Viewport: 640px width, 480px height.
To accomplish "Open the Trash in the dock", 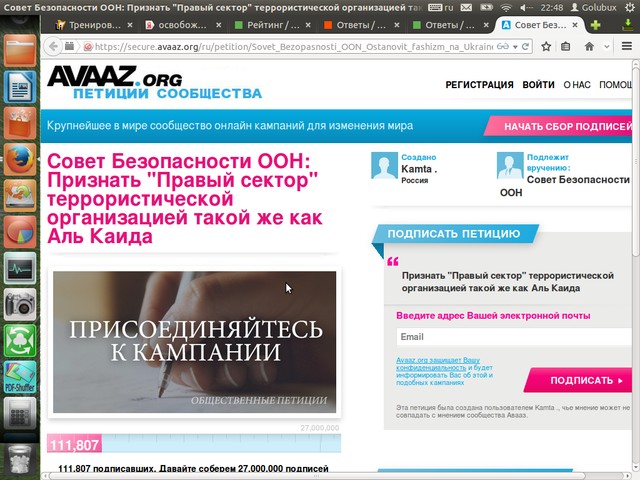I will tap(20, 459).
